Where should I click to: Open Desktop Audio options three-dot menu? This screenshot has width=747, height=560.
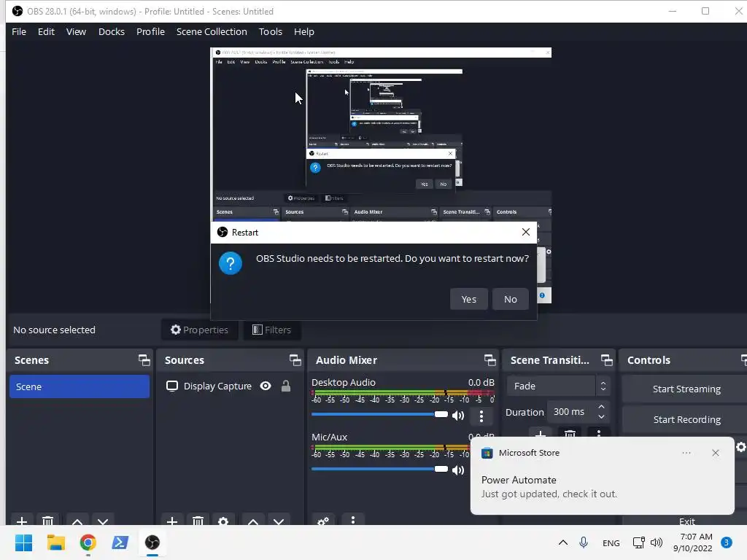pyautogui.click(x=481, y=416)
